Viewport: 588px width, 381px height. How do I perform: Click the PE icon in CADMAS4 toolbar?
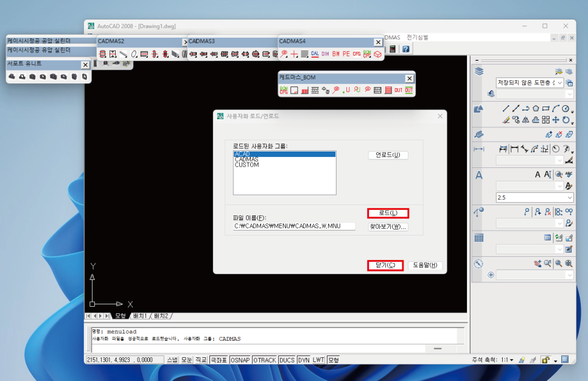tap(346, 54)
